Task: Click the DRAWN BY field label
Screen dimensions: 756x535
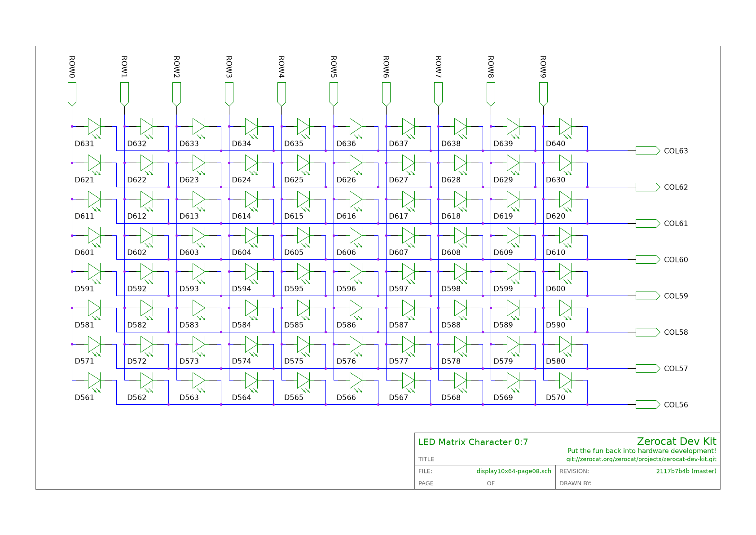Action: (x=576, y=483)
